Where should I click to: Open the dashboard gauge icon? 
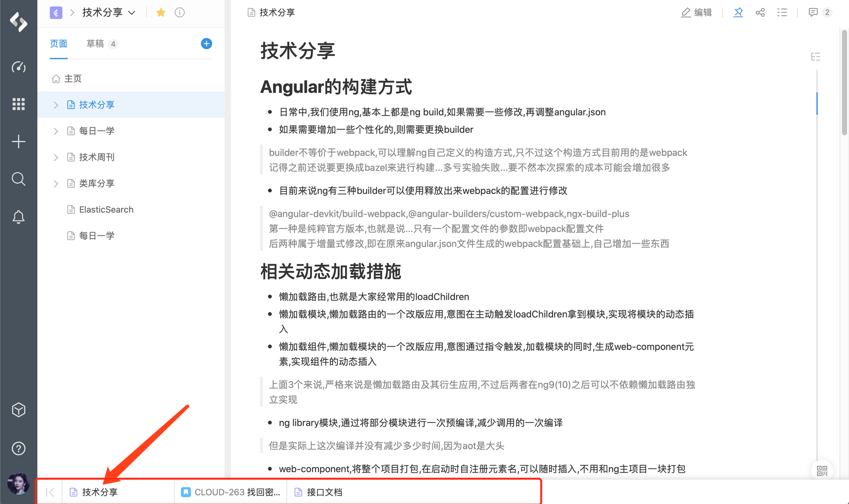click(19, 67)
